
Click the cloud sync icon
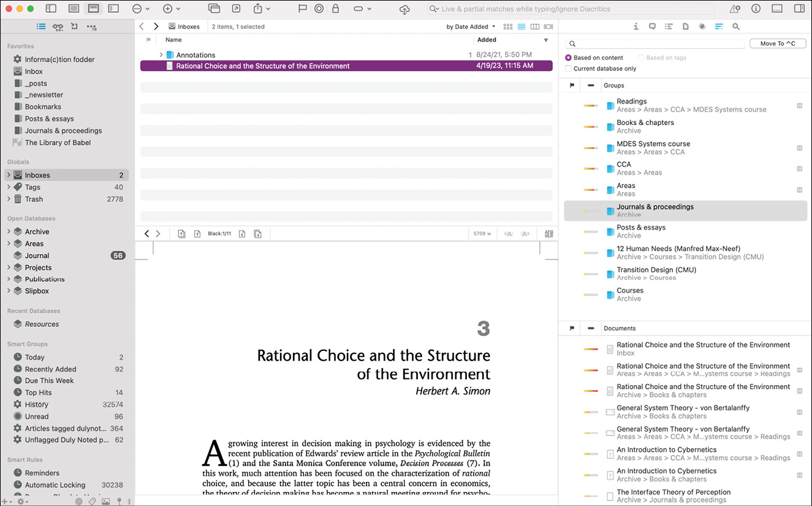[404, 9]
